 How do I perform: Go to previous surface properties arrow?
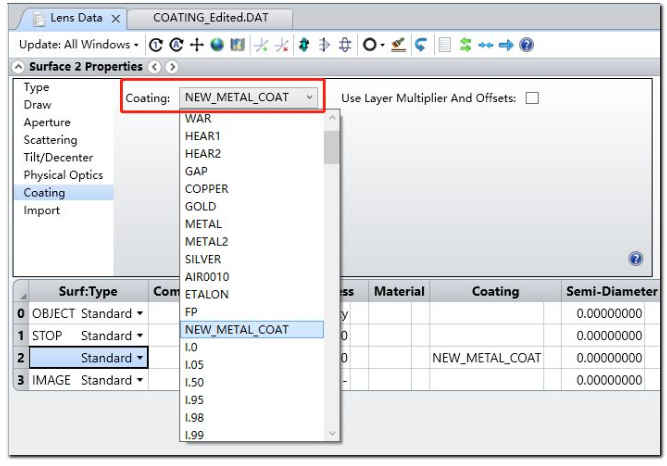[x=155, y=67]
